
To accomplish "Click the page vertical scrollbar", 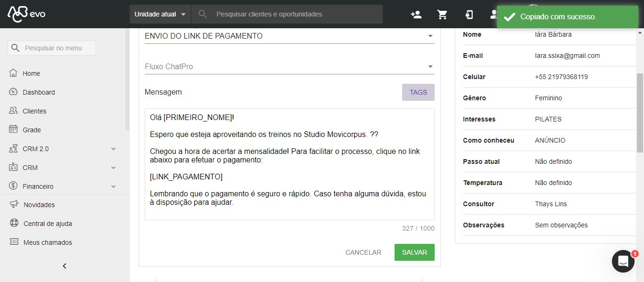I will 640,113.
